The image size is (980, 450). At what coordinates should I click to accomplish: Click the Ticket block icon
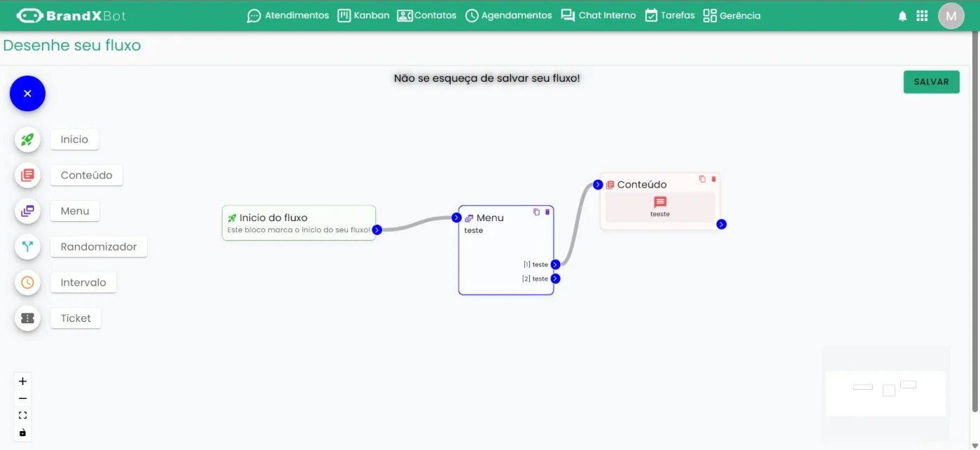[x=27, y=318]
